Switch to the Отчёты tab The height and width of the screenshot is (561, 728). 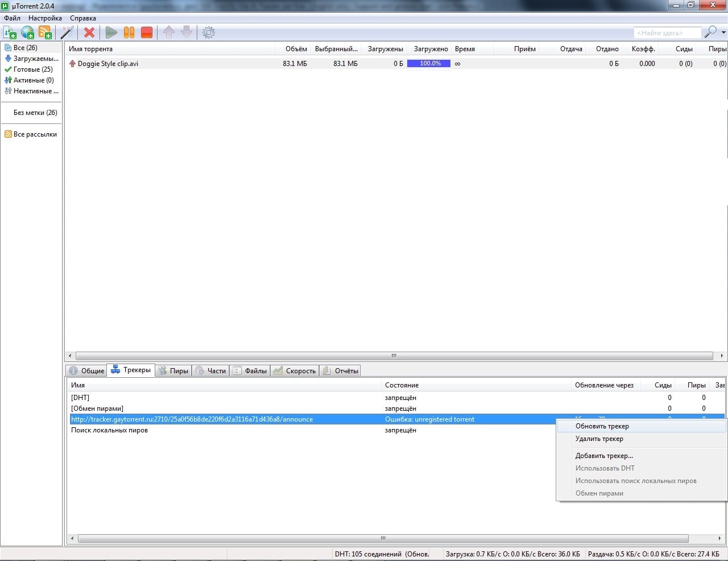tap(340, 371)
